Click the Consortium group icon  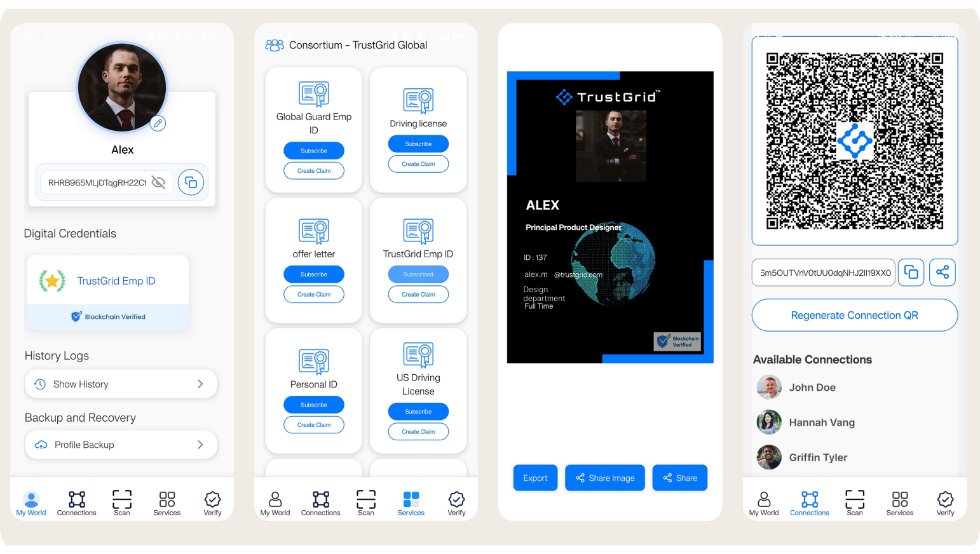pos(275,45)
